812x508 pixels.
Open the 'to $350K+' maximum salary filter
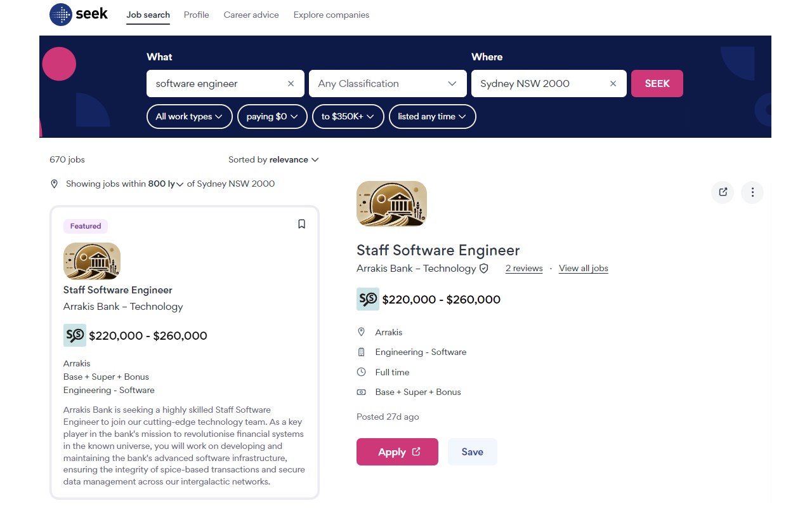[x=348, y=117]
